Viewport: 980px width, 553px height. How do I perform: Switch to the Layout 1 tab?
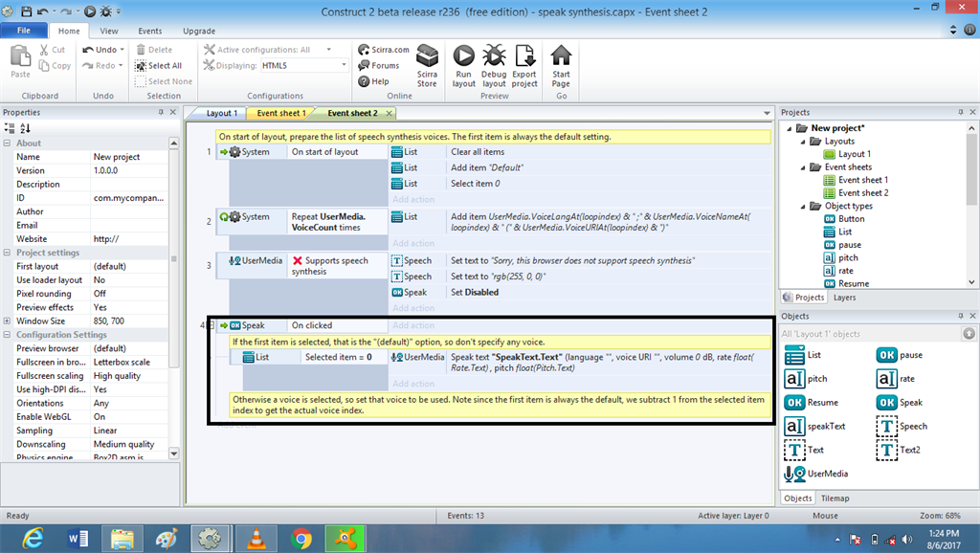(221, 113)
